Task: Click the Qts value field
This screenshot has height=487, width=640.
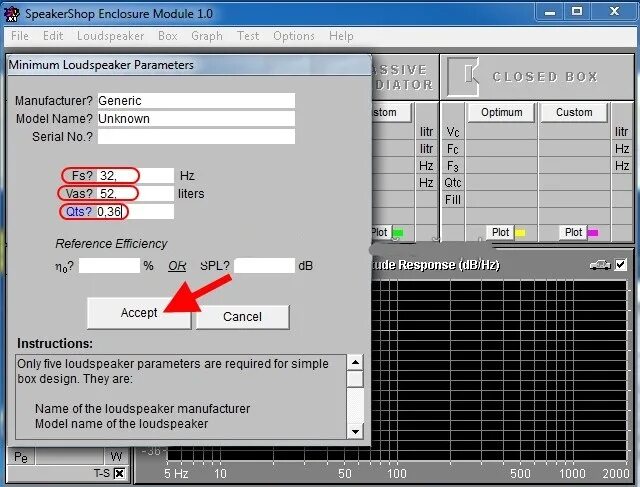Action: coord(135,211)
